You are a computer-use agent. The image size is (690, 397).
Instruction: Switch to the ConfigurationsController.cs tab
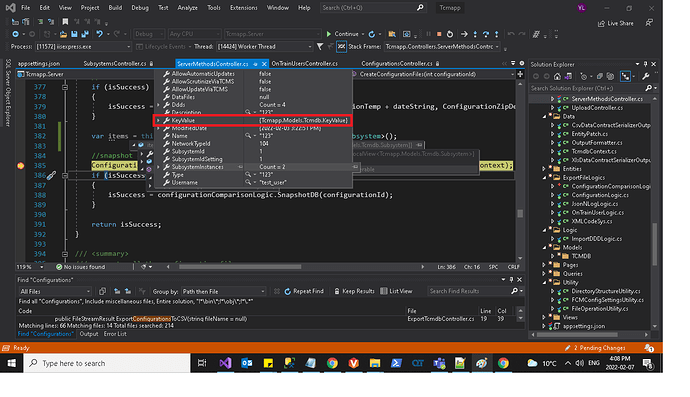397,63
